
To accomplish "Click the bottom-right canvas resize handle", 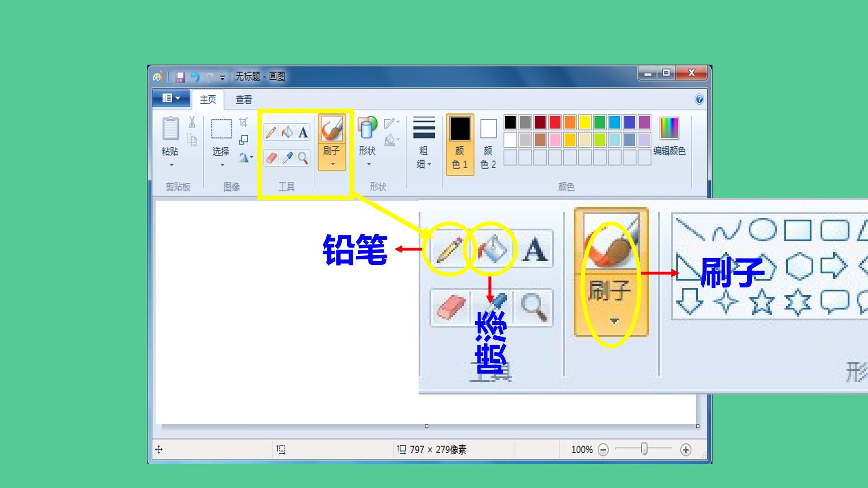I will (x=698, y=426).
